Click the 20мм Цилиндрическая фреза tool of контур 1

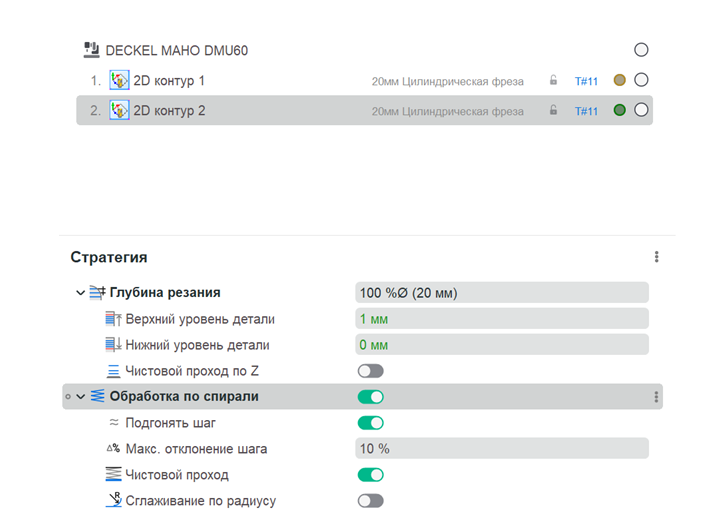point(448,81)
